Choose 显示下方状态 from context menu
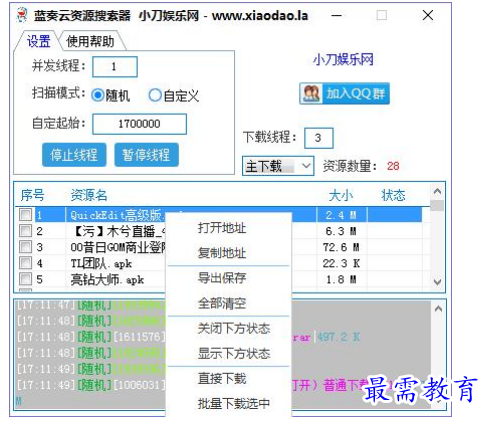Viewport: 486px width, 421px height. click(234, 353)
